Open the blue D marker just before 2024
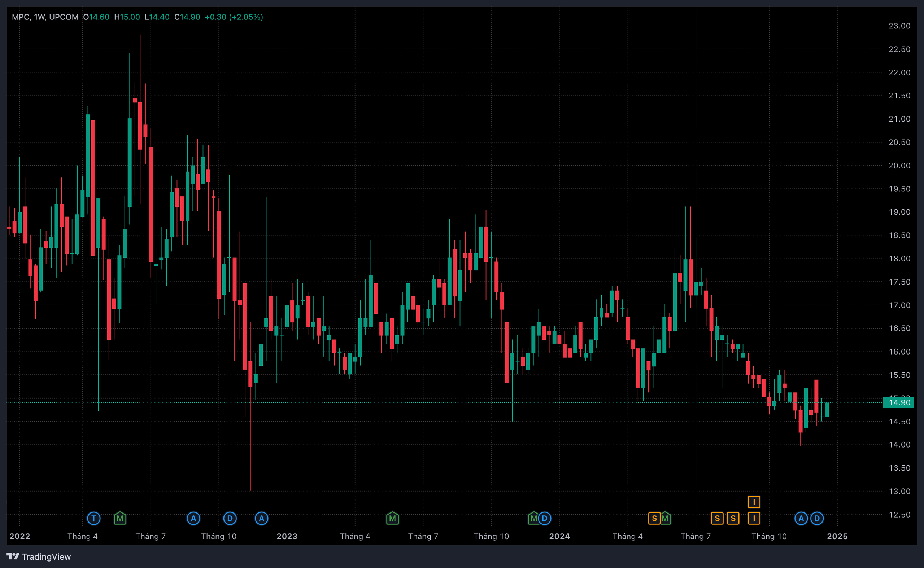The image size is (924, 568). click(544, 519)
